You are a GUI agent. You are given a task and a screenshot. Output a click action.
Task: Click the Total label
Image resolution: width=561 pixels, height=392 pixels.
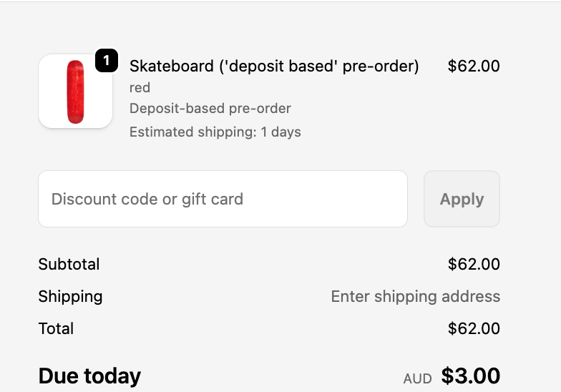[56, 328]
